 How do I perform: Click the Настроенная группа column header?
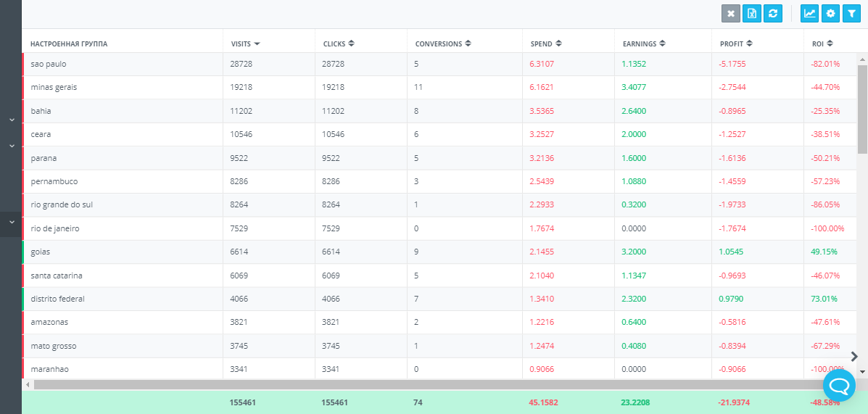pos(69,44)
